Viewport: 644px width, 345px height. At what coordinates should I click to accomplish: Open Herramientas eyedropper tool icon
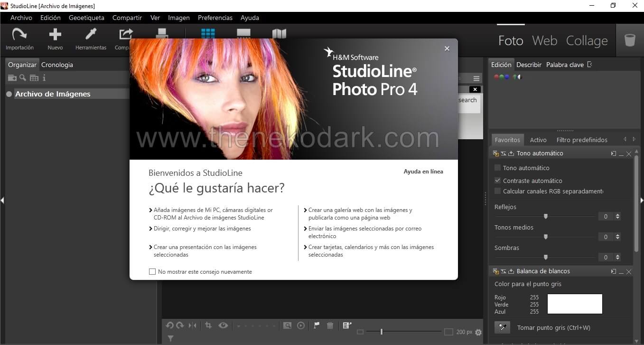click(x=91, y=35)
